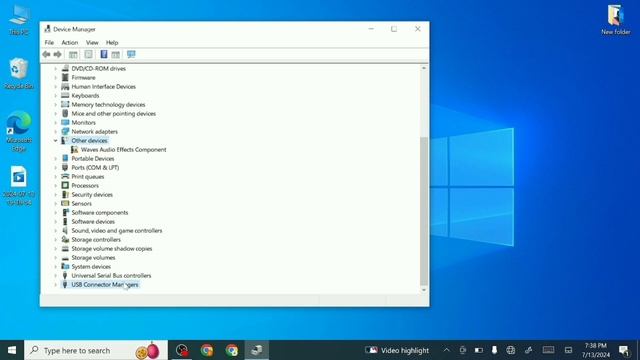
Task: Select Storage volumes tree item
Action: pyautogui.click(x=93, y=258)
